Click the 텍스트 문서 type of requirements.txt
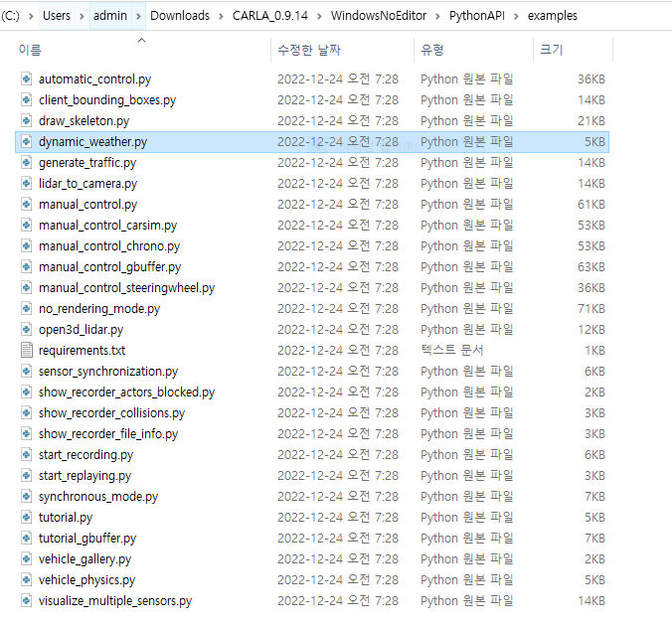 pyautogui.click(x=452, y=351)
